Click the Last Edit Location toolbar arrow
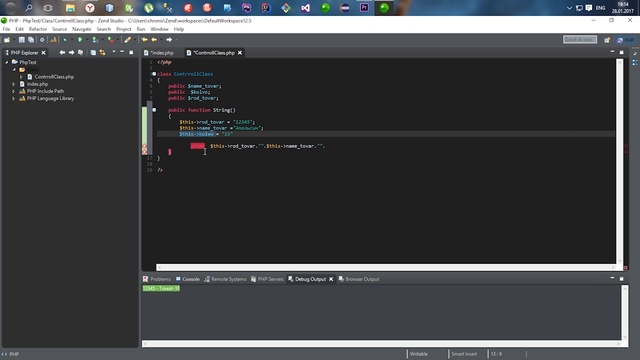 click(x=144, y=40)
